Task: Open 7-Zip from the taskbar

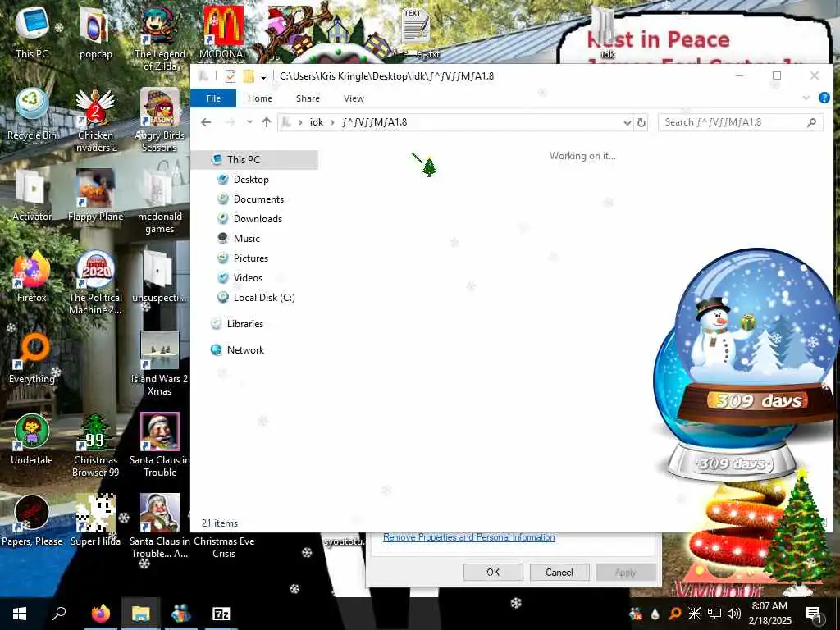Action: click(221, 614)
